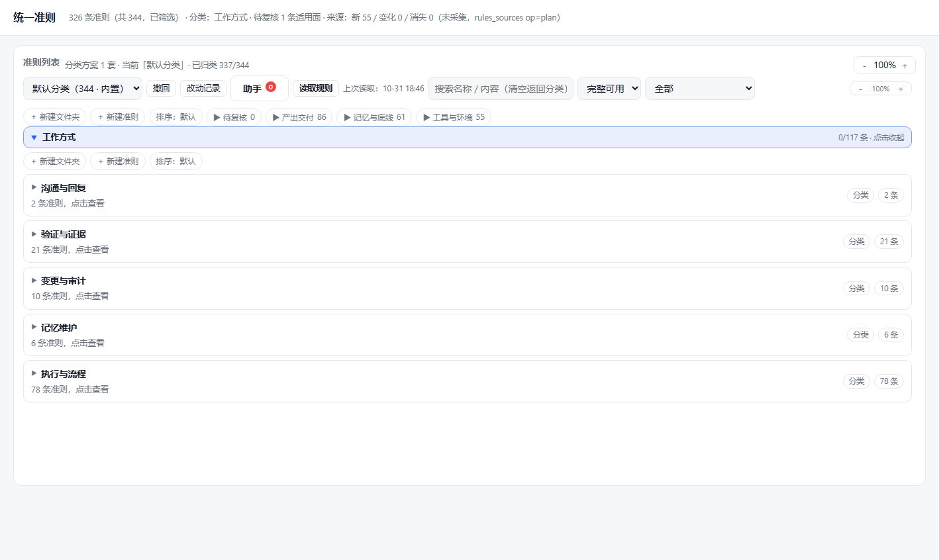Click 新建准则 inside the 工作方式 section

(118, 162)
